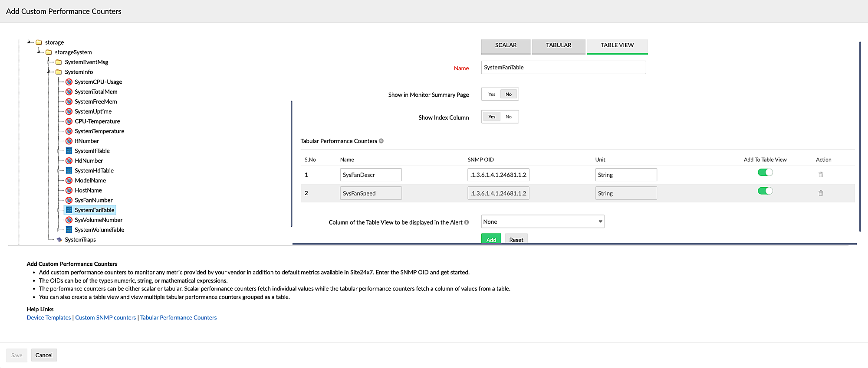Switch to the TABULAR tab
Image resolution: width=868 pixels, height=368 pixels.
(559, 46)
